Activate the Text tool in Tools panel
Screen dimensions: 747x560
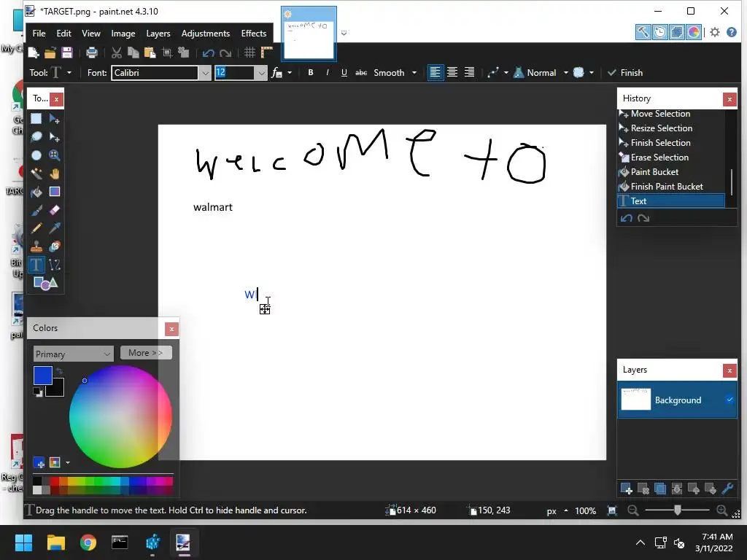[36, 265]
